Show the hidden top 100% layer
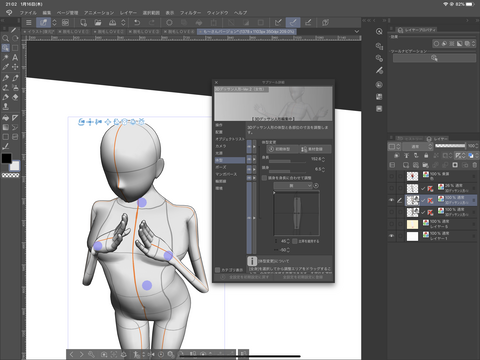 pos(392,176)
